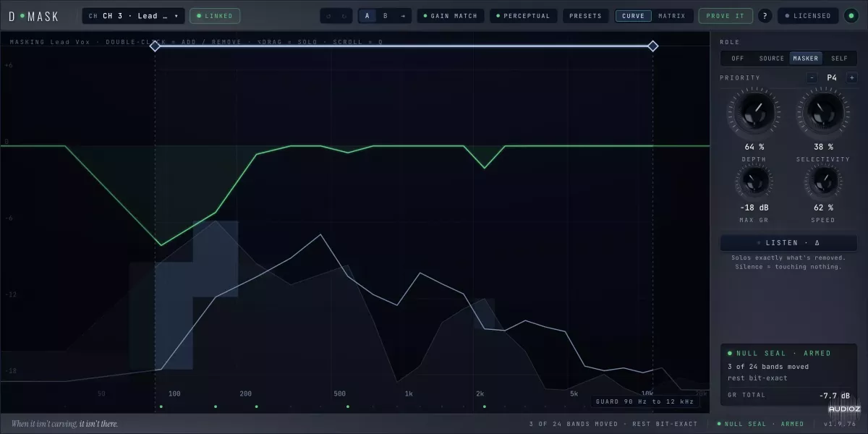Click the 64 % depth value
868x434 pixels.
(x=754, y=147)
